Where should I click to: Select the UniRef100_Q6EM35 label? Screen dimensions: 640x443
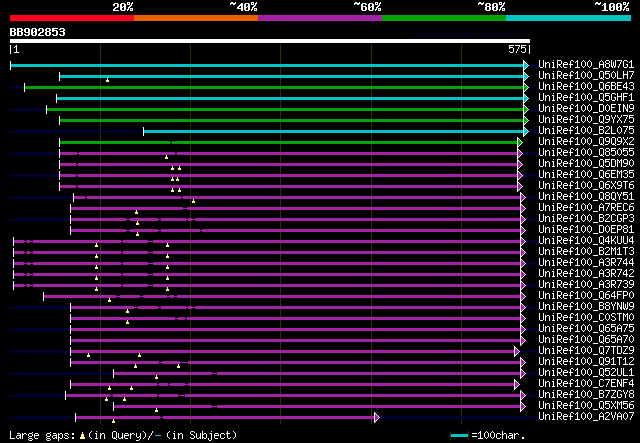point(586,175)
